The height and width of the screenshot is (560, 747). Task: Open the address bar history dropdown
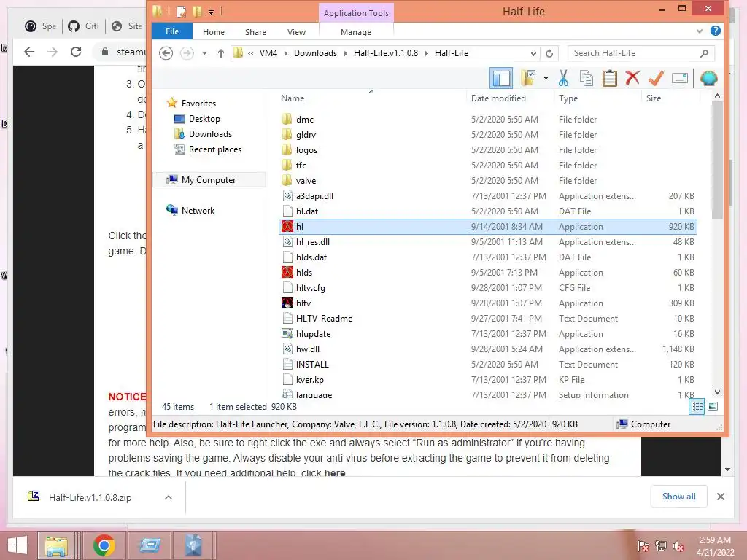[533, 53]
